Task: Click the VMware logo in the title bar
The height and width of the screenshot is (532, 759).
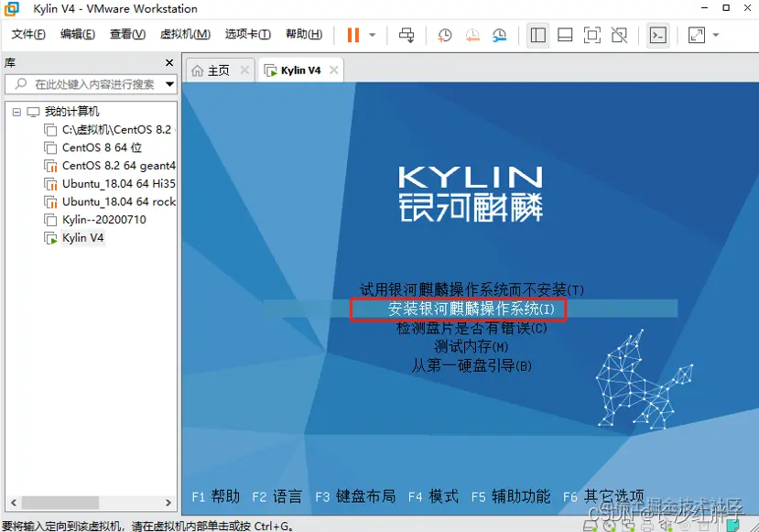Action: tap(10, 8)
